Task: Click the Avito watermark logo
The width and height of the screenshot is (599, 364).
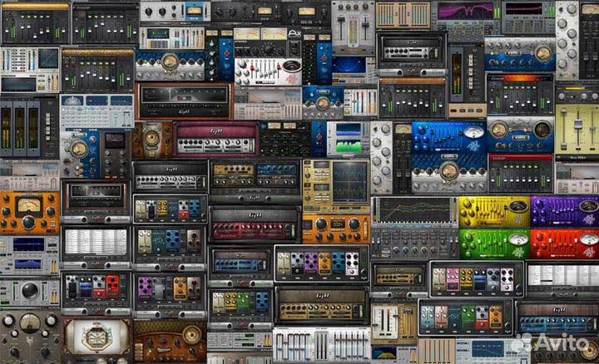Action: (550, 342)
